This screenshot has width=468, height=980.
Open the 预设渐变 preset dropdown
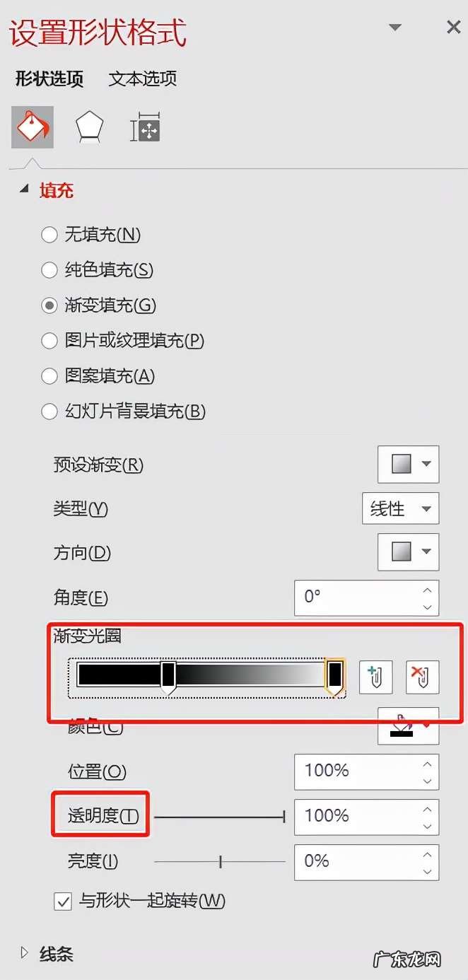[409, 465]
